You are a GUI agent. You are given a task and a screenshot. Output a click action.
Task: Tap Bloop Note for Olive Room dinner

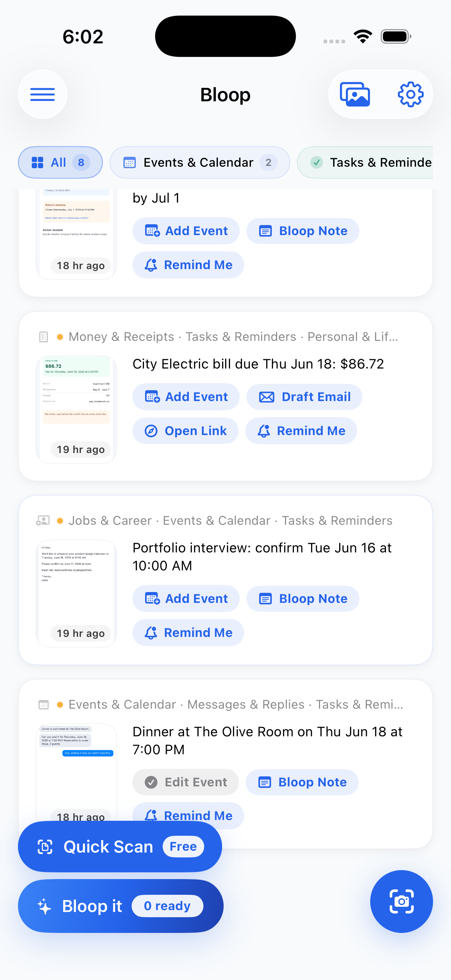[302, 782]
